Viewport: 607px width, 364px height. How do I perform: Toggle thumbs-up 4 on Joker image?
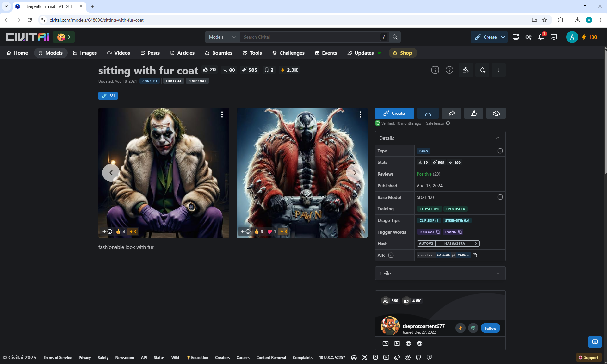121,231
